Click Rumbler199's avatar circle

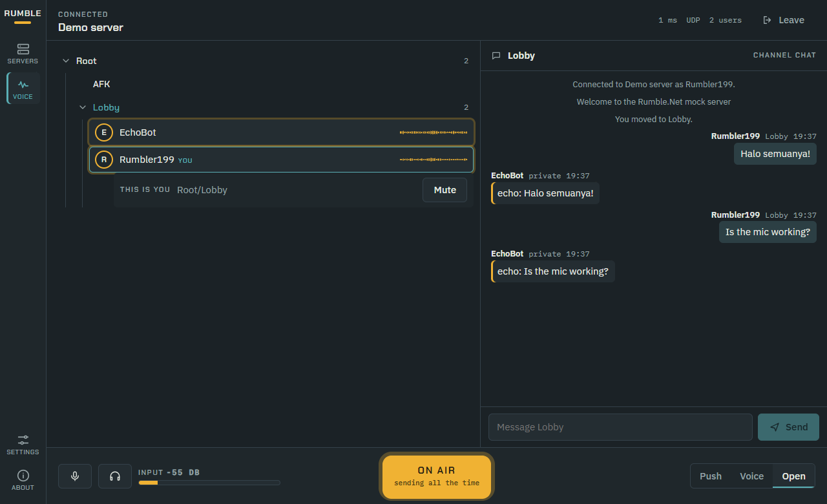pos(104,160)
